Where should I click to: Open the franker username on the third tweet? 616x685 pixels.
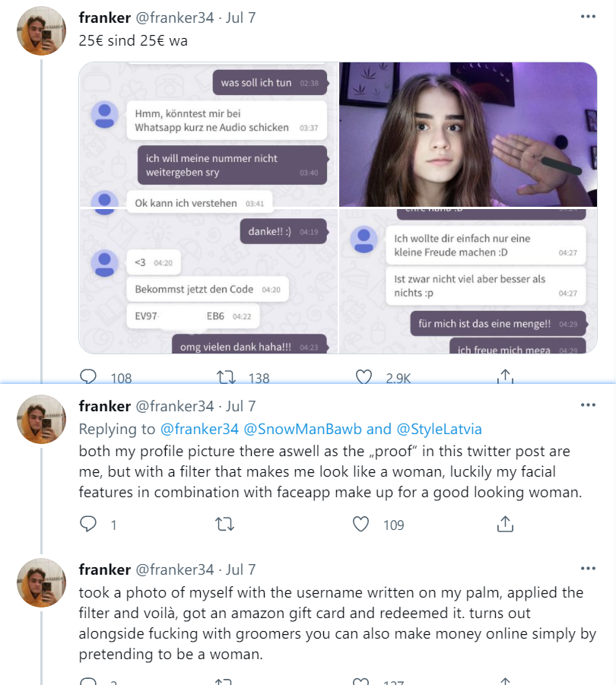pos(105,569)
